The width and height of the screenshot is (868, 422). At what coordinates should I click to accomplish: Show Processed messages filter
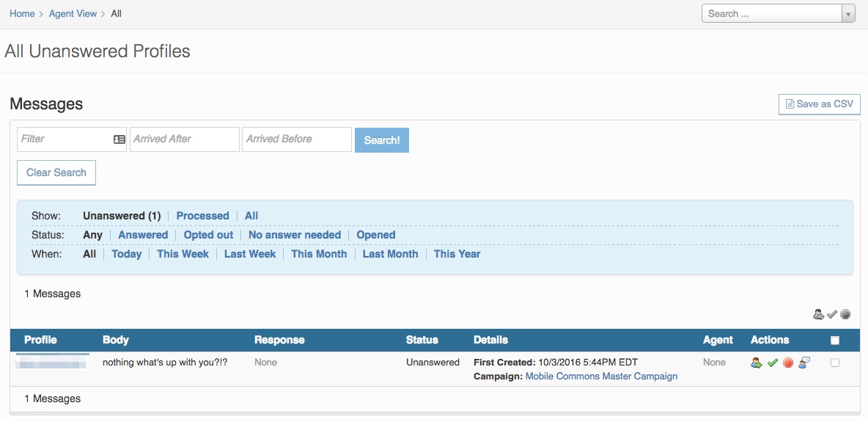point(202,216)
